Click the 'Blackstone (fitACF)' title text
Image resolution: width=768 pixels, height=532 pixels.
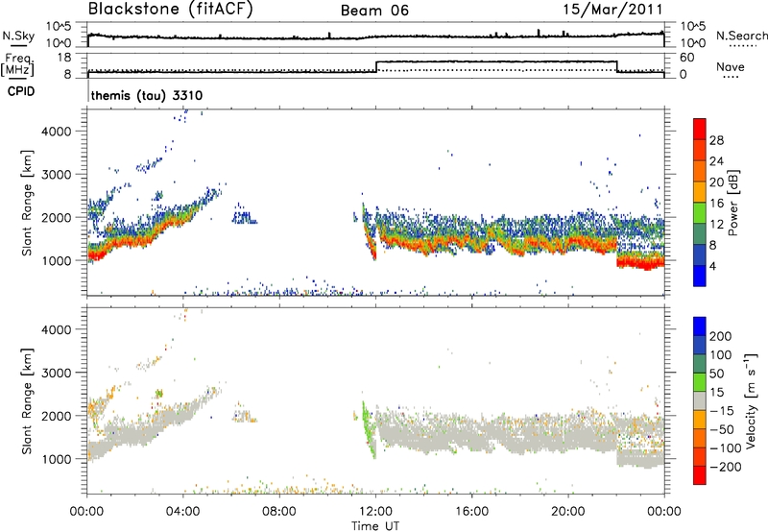pyautogui.click(x=171, y=9)
